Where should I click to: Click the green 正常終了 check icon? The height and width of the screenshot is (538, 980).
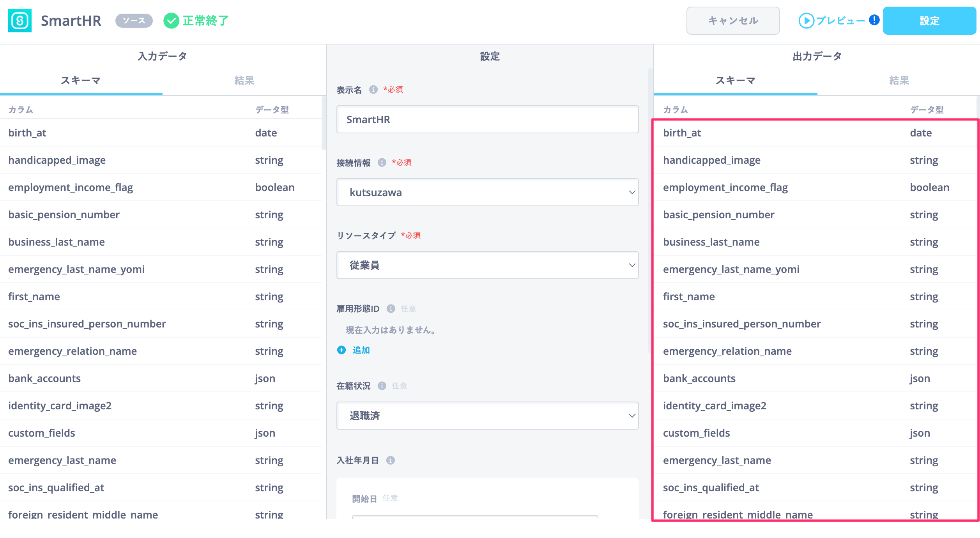pos(171,21)
